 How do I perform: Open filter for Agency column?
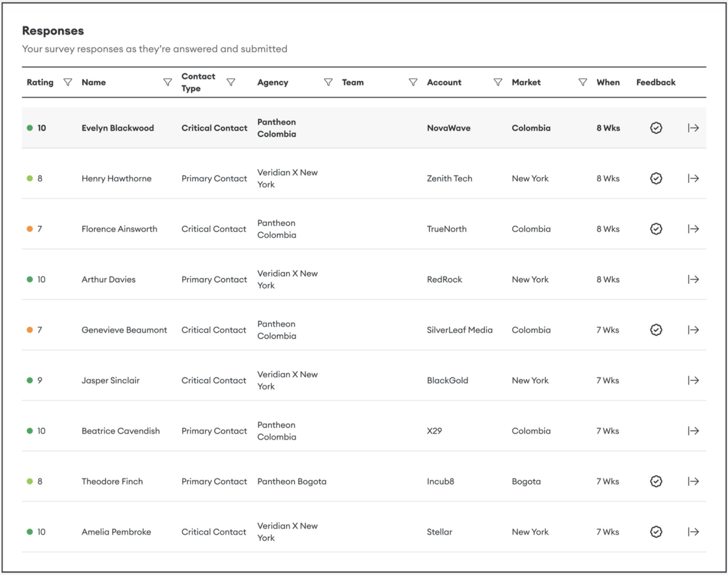[328, 82]
